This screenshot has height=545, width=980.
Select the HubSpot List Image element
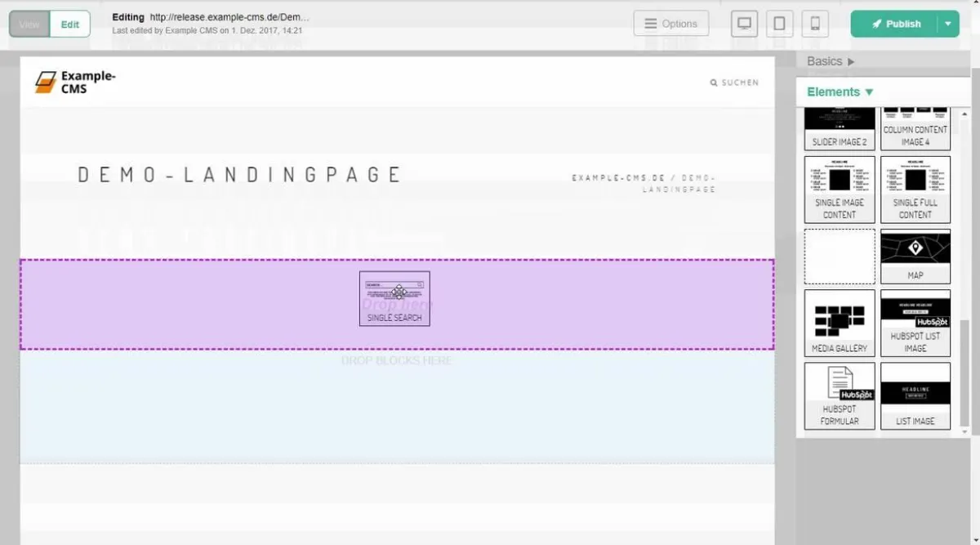(915, 323)
